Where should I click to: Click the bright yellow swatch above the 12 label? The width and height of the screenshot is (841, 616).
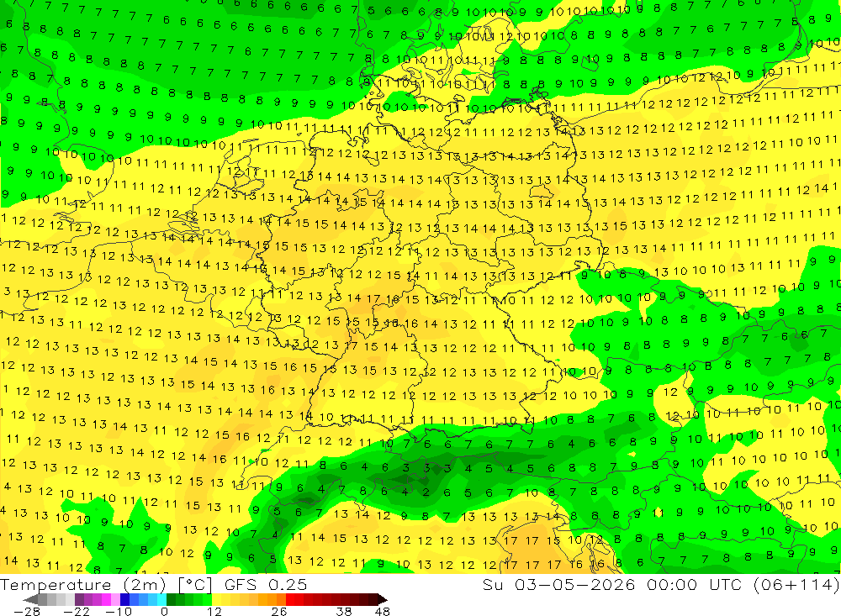coord(217,599)
